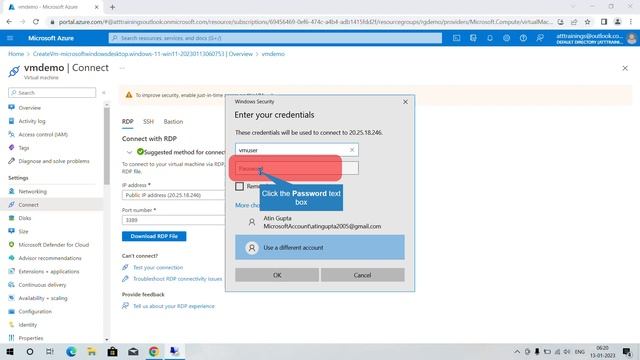Open Configuration in the sidebar
Screen dimensions: 640x360
coord(35,311)
